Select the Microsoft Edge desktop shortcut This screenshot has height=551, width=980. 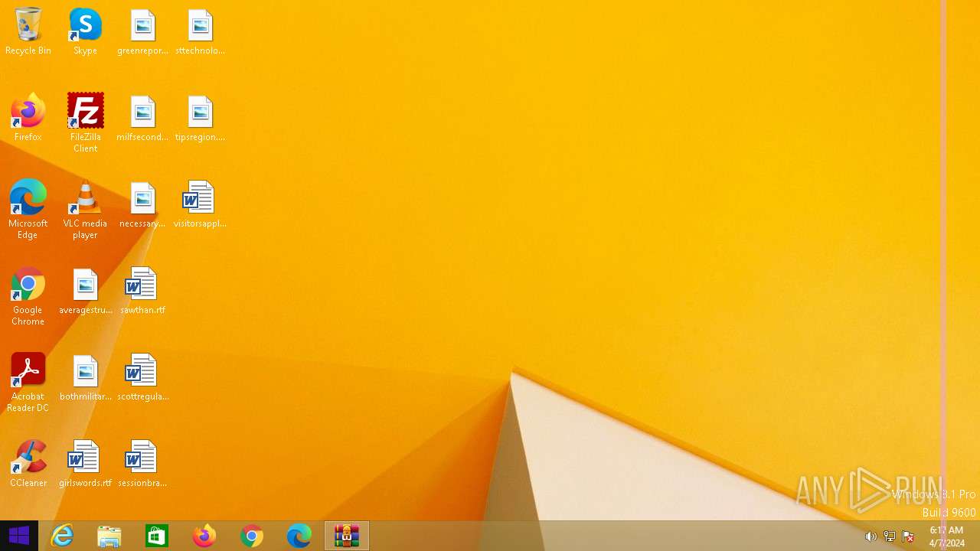click(28, 210)
